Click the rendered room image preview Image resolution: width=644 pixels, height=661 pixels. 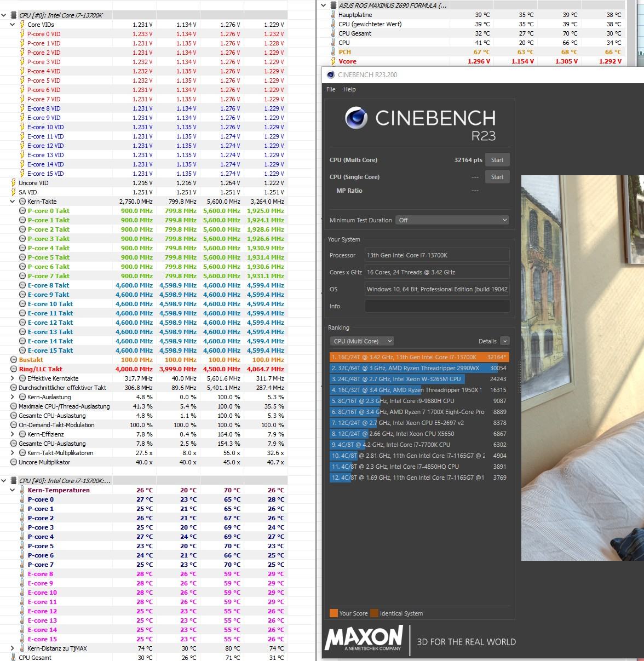click(x=582, y=367)
